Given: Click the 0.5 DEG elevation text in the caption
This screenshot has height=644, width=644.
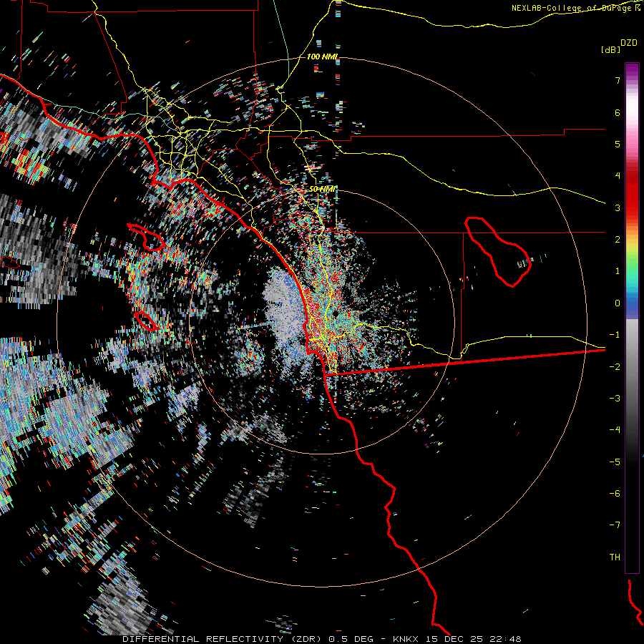Looking at the screenshot, I should pyautogui.click(x=351, y=639).
